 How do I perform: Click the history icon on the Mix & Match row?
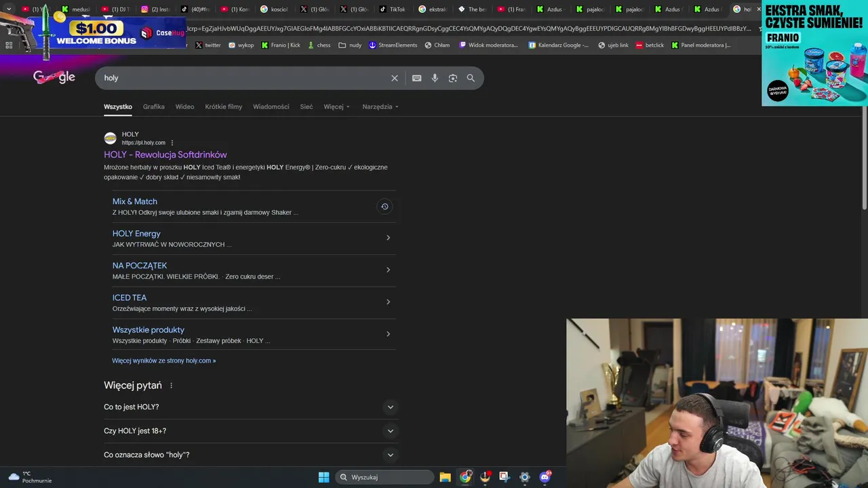384,207
